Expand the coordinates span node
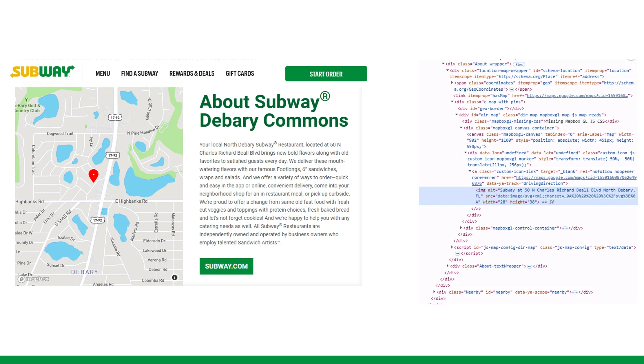 click(452, 83)
